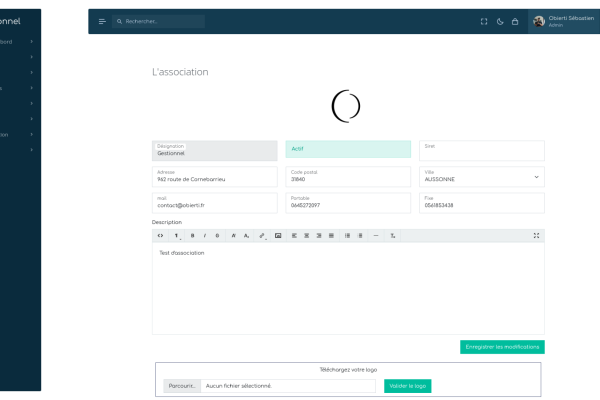
Task: Click Enregistrer les modifications button
Action: [x=502, y=347]
